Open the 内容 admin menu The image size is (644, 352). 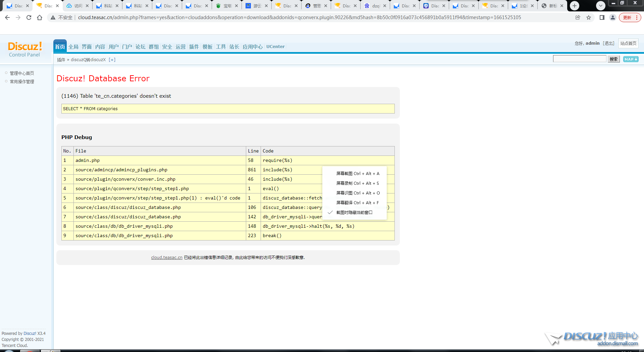pos(100,47)
